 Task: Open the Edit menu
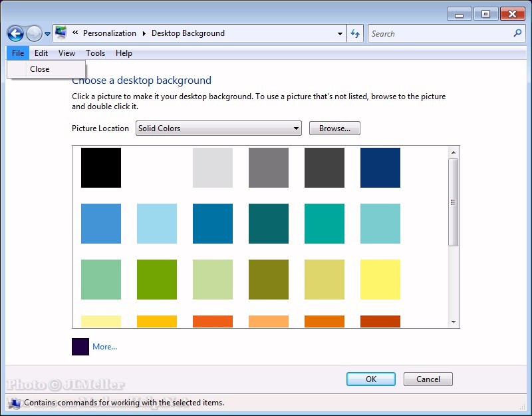tap(41, 53)
